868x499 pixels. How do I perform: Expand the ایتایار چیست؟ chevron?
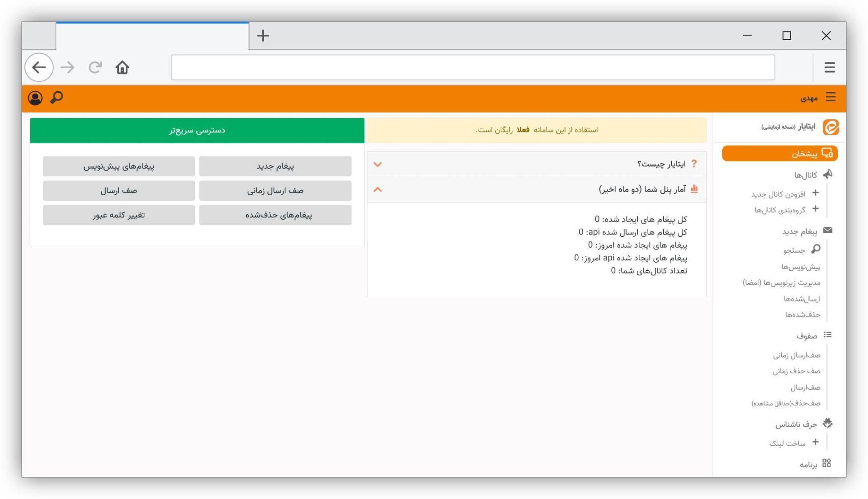378,164
